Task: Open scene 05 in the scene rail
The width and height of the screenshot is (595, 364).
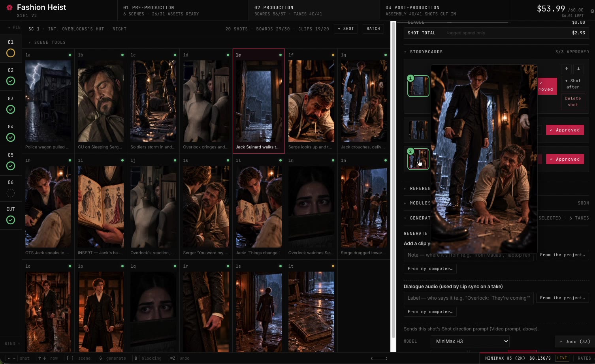Action: coord(11,161)
